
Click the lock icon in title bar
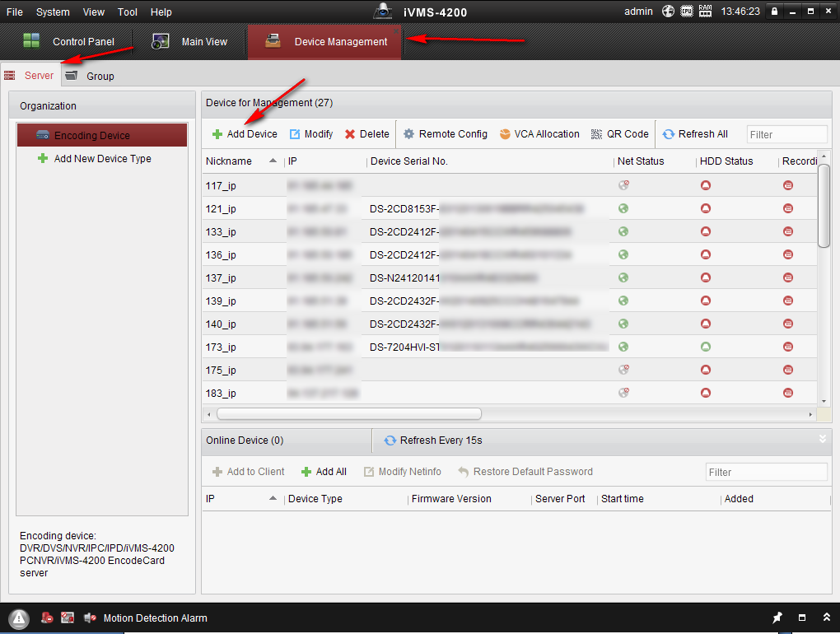774,12
